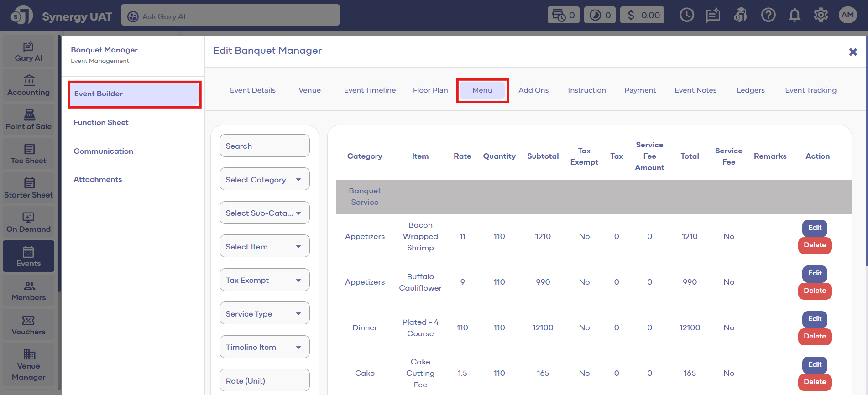Open the Tee Sheet module

click(x=28, y=154)
